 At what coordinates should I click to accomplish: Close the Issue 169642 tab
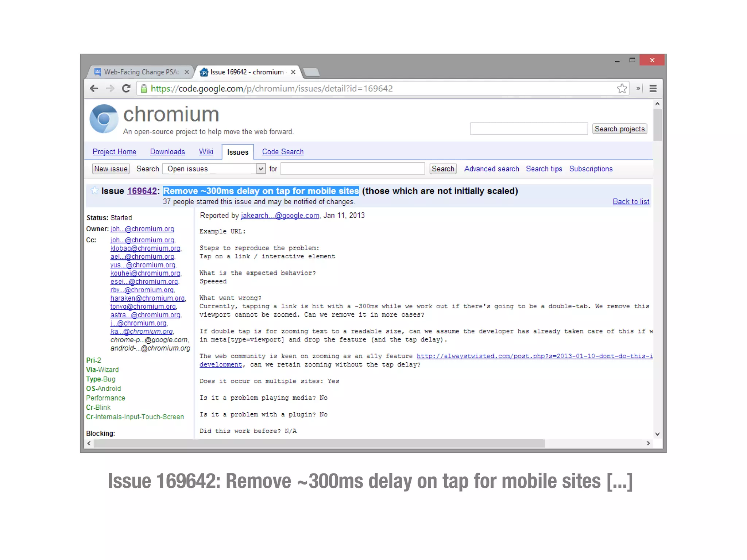click(293, 72)
